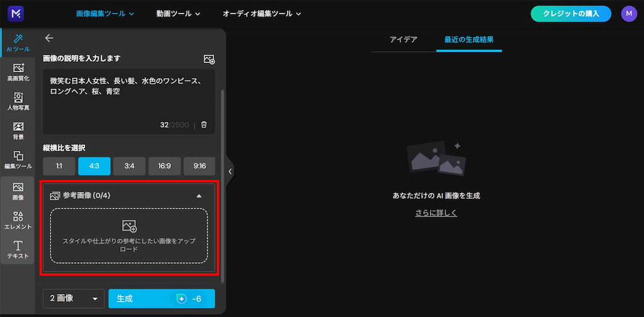
Task: Open the 動画ツール dropdown menu
Action: 178,14
